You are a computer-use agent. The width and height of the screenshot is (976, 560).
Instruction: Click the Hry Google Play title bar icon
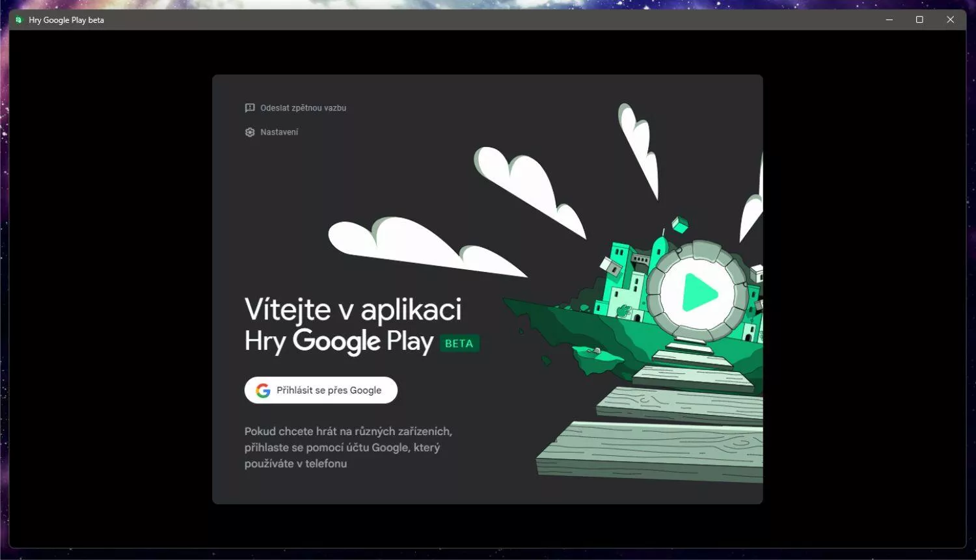(18, 20)
